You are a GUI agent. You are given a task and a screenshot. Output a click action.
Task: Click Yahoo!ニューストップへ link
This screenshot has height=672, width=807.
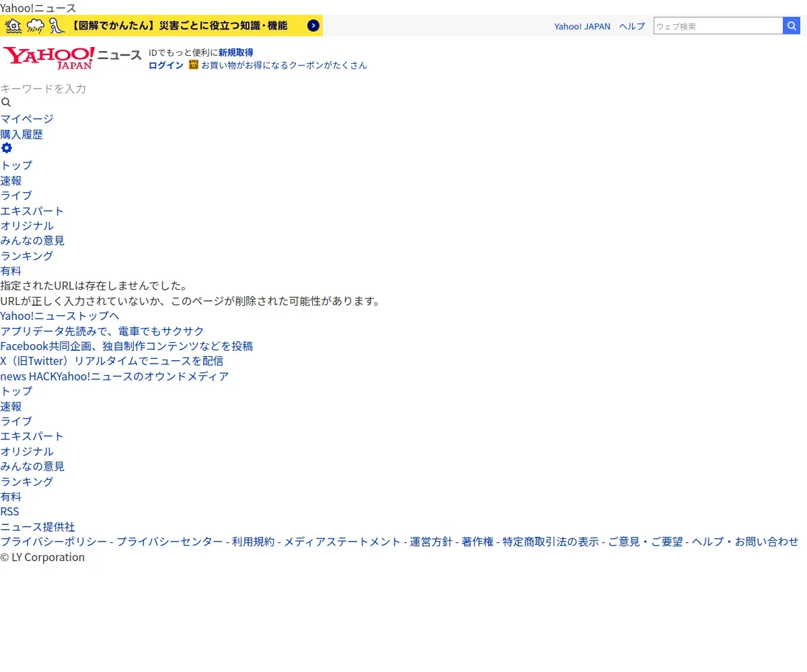point(60,316)
